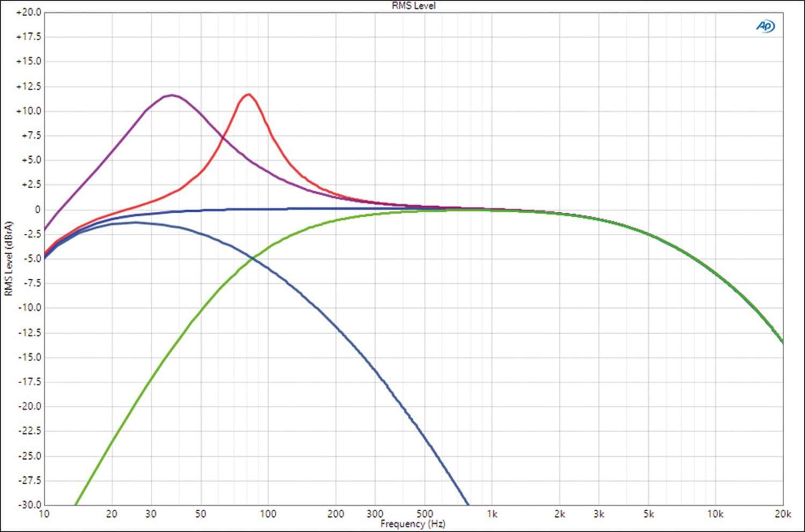The width and height of the screenshot is (805, 532).
Task: Click the 0 y-axis value
Action: [x=38, y=210]
